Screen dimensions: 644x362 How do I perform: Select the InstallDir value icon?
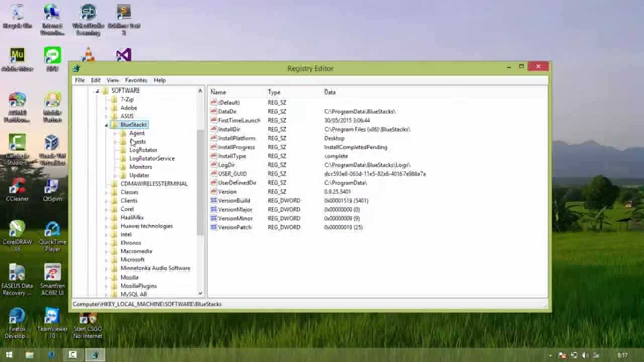214,129
